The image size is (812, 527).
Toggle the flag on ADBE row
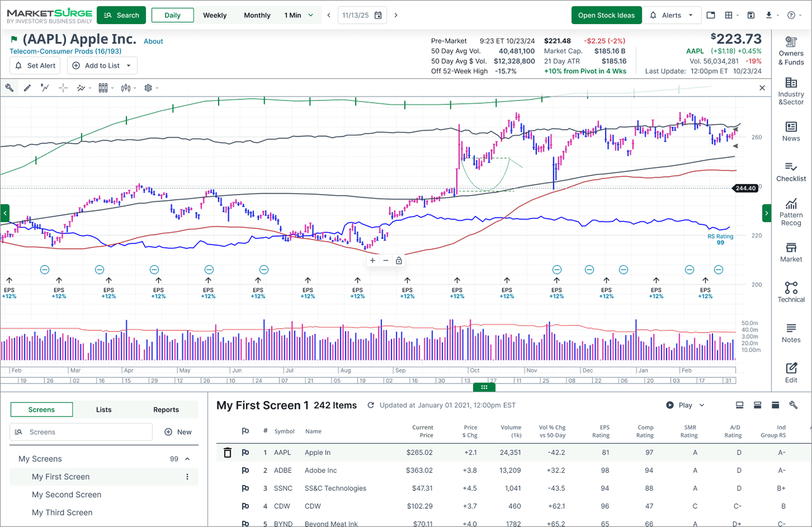tap(245, 470)
